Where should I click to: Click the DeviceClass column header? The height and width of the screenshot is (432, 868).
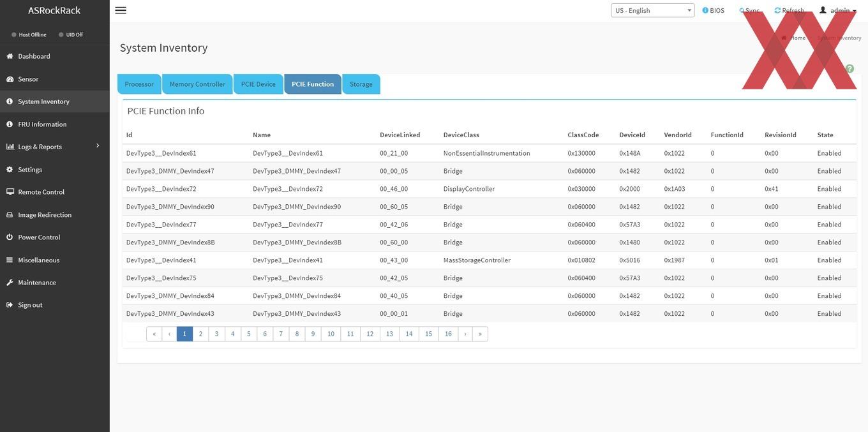coord(461,135)
